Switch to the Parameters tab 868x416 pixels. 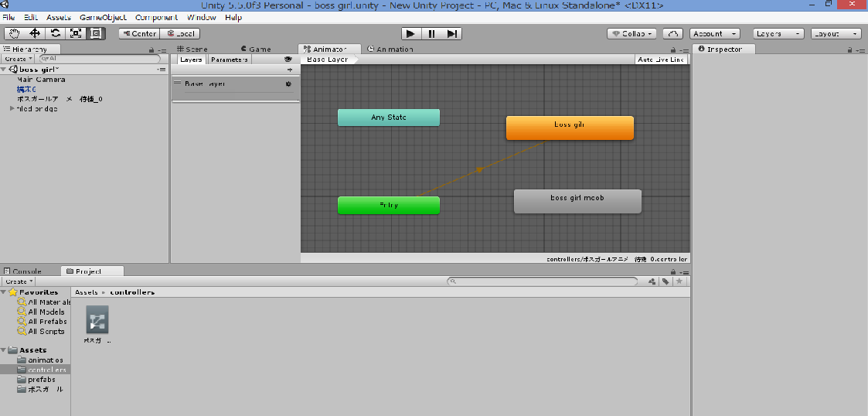pos(230,60)
